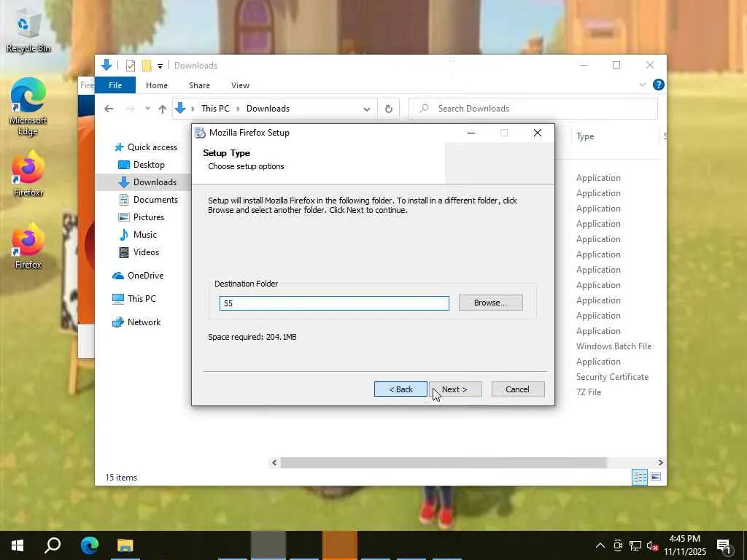Screen dimensions: 747x560
Task: Click the Meet Now tray icon
Action: click(618, 545)
